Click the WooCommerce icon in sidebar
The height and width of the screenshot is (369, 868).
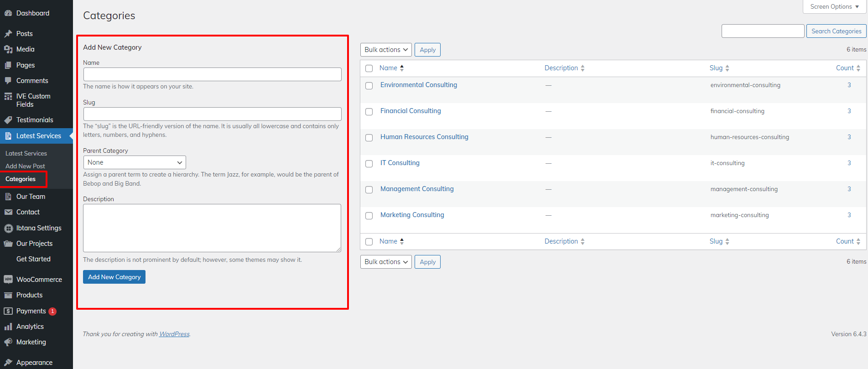8,279
